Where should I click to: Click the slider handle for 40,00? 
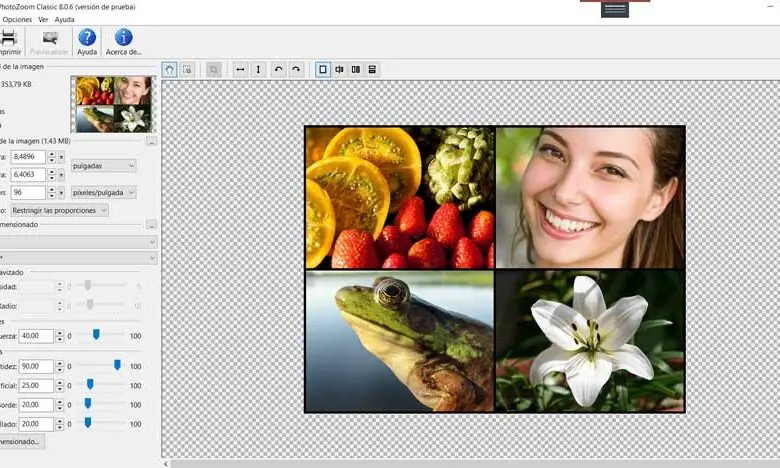(96, 335)
